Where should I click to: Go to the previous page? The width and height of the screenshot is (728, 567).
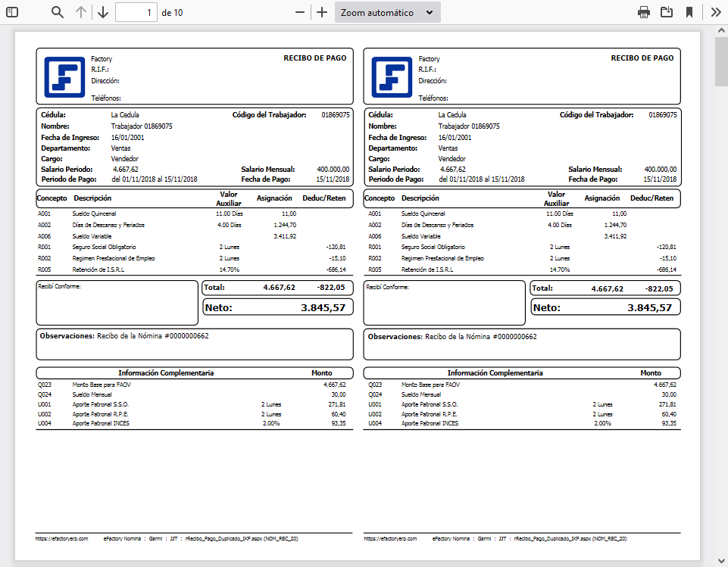[81, 12]
